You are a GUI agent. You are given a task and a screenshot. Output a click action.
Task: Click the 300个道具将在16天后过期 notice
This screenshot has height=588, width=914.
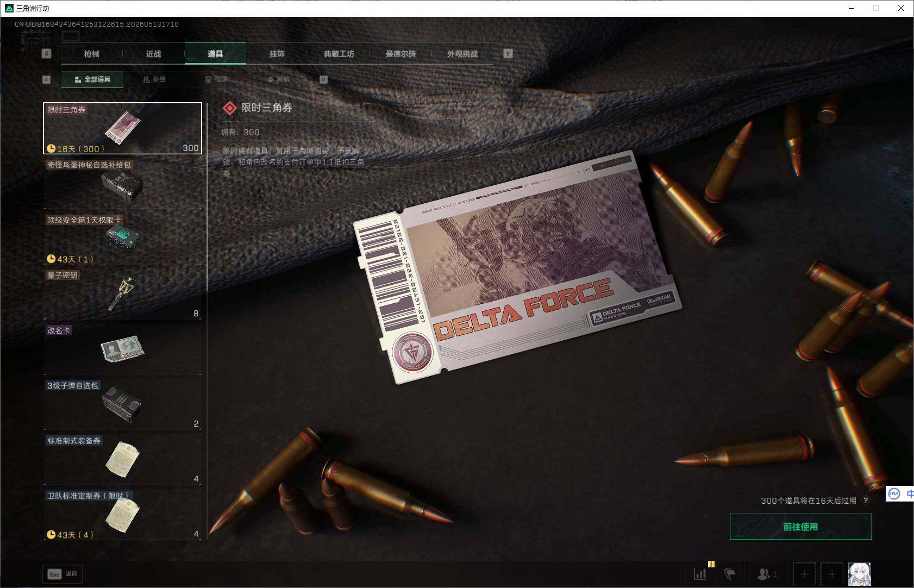coord(808,501)
